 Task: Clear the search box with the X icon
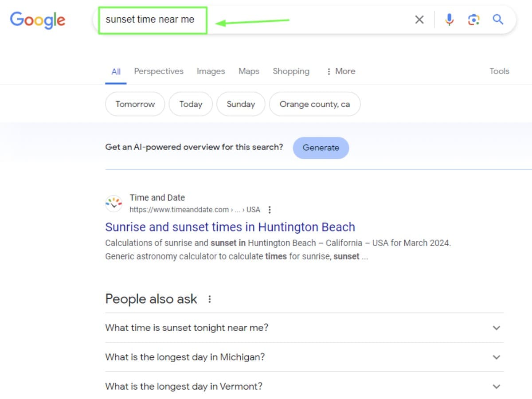coord(419,20)
